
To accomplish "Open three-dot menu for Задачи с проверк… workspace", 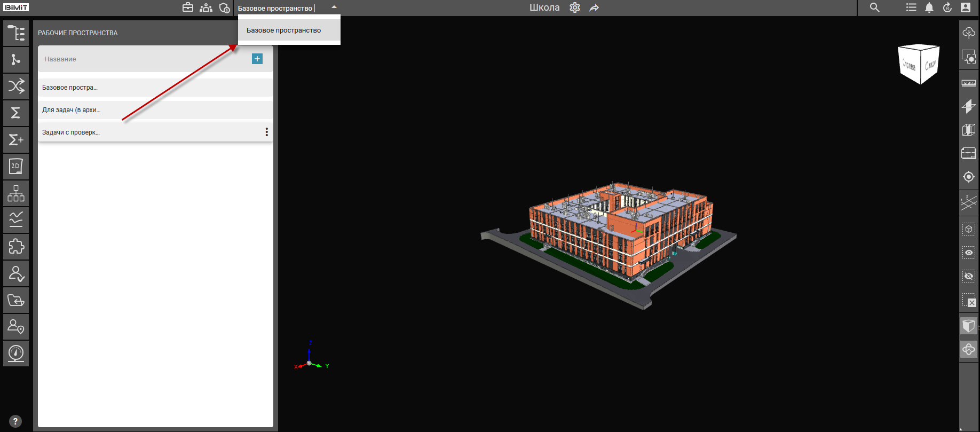I will [266, 132].
